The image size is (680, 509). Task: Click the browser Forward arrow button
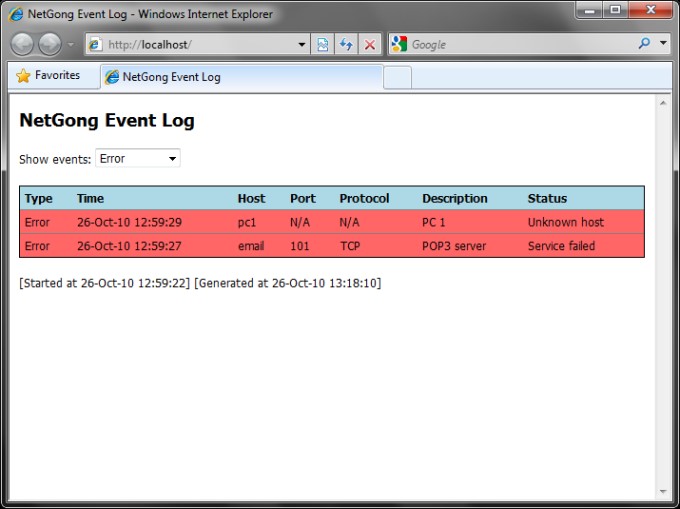click(x=49, y=45)
